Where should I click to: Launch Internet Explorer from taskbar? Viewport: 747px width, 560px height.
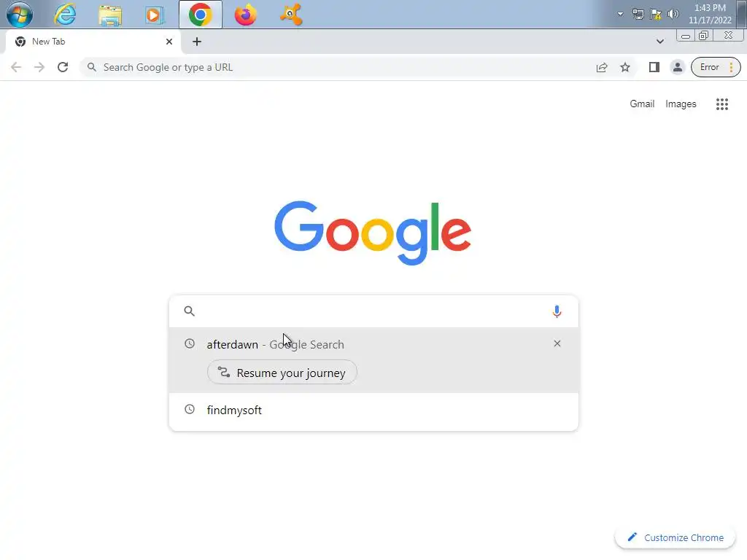(65, 15)
